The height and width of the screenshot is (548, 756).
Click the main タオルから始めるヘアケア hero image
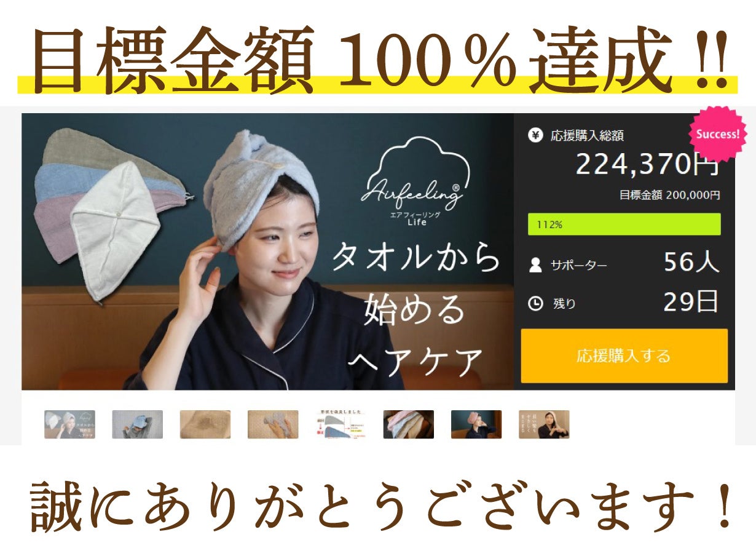268,252
